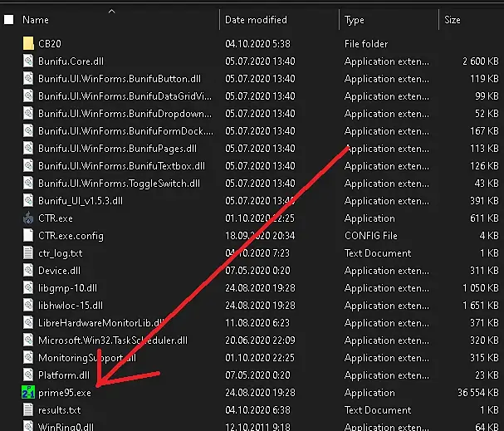Viewport: 504px width, 431px height.
Task: Click the results.txt document icon
Action: pos(28,409)
